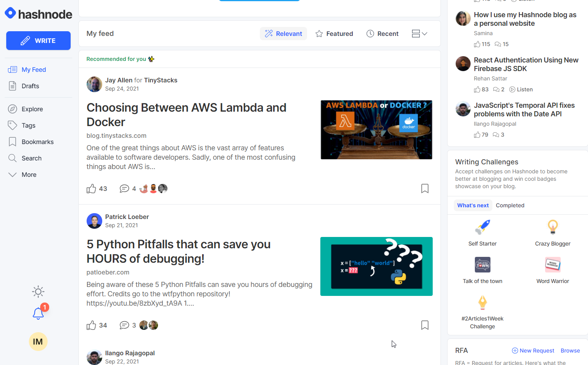This screenshot has width=588, height=365.
Task: Open TinyStacks publication link
Action: (160, 80)
